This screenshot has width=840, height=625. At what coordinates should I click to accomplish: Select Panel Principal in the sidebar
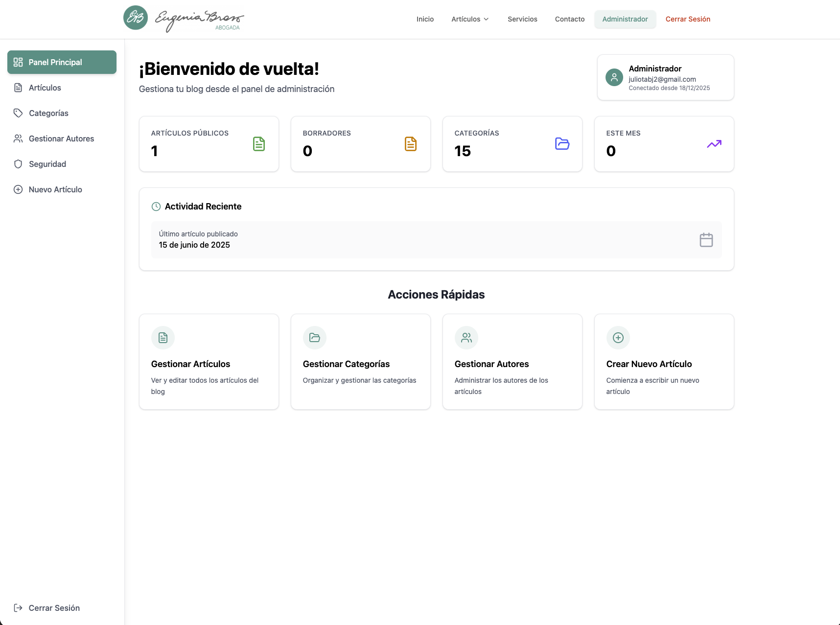pos(62,62)
